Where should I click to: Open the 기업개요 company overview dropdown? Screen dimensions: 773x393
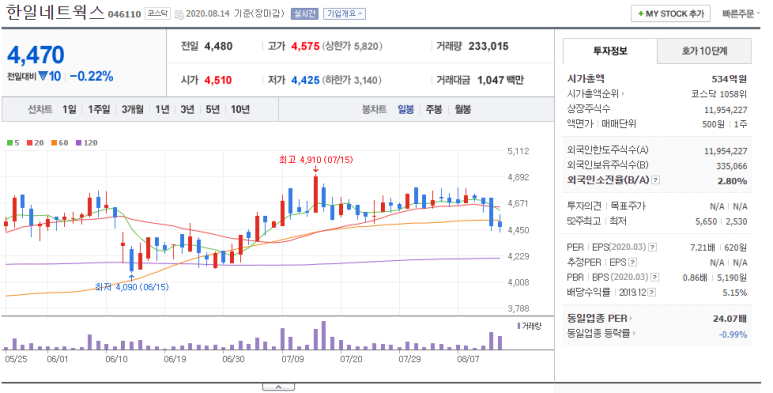(x=344, y=14)
